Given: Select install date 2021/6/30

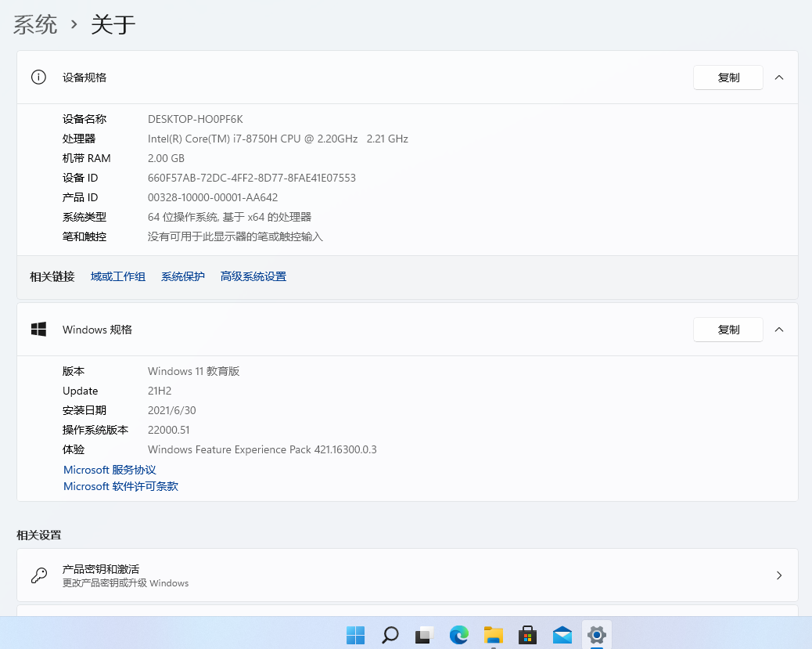Looking at the screenshot, I should (172, 410).
